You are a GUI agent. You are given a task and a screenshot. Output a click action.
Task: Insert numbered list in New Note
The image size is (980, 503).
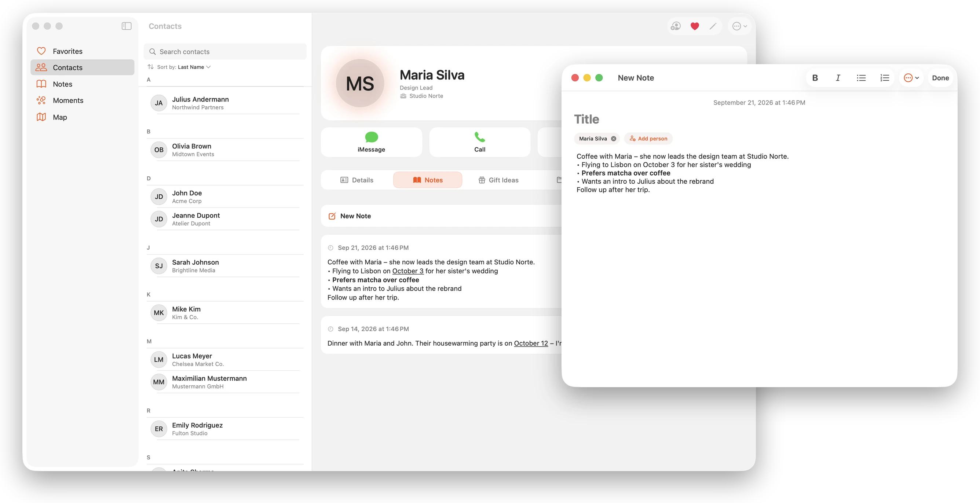885,78
